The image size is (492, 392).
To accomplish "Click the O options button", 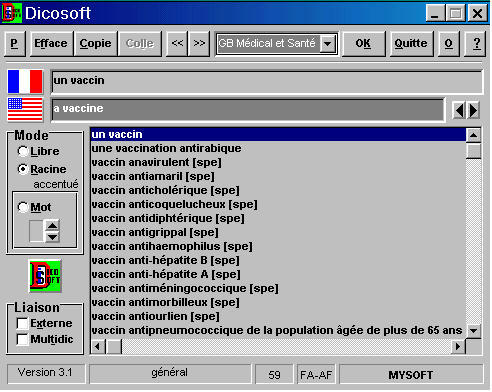I will (x=449, y=44).
